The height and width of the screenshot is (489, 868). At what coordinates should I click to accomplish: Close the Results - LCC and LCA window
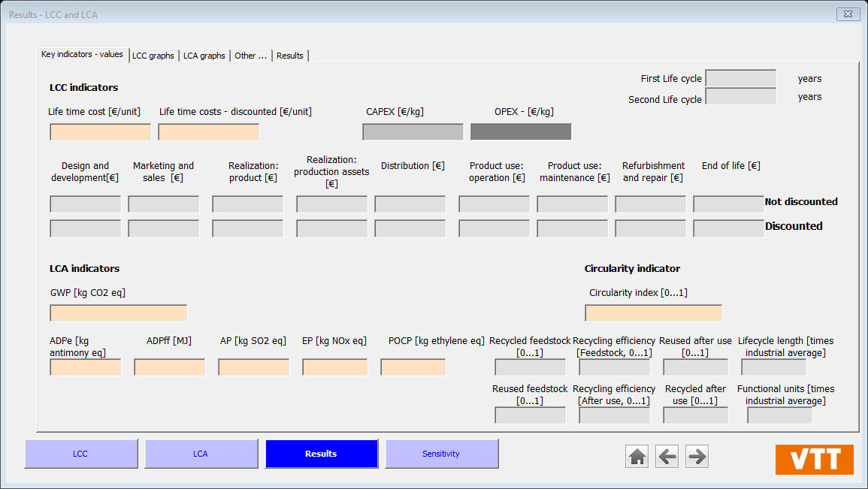pos(848,14)
